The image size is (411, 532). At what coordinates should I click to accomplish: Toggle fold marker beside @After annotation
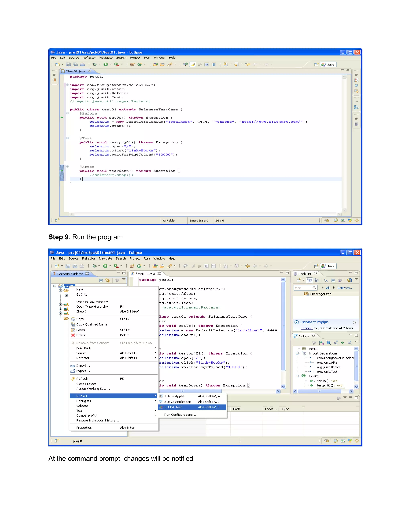[x=67, y=167]
